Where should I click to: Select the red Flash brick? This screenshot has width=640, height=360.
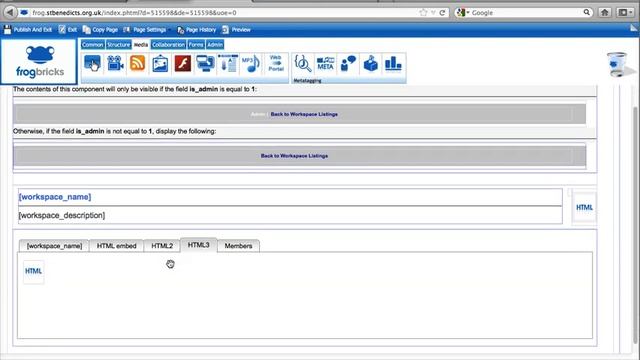click(182, 64)
